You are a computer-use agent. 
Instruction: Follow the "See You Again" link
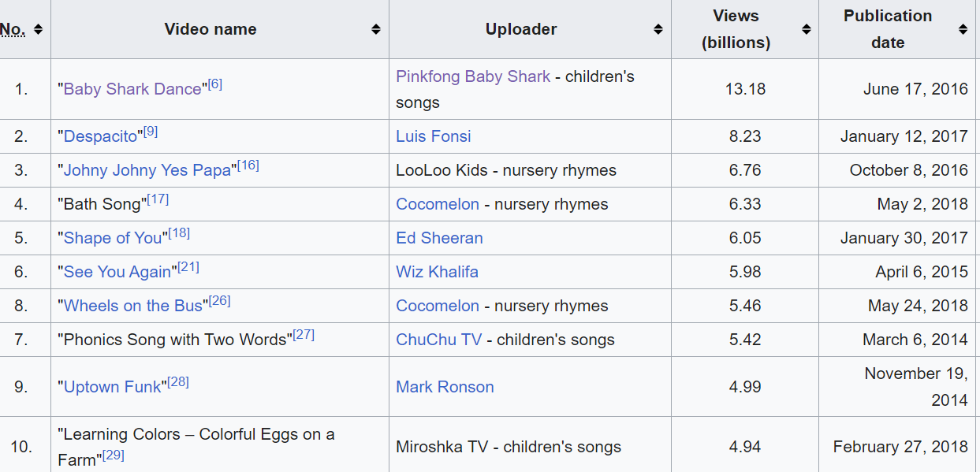coord(117,272)
